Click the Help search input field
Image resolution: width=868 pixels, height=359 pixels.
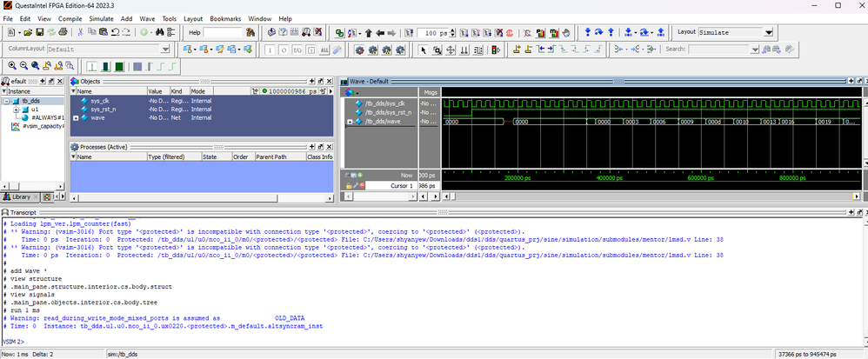click(x=223, y=32)
